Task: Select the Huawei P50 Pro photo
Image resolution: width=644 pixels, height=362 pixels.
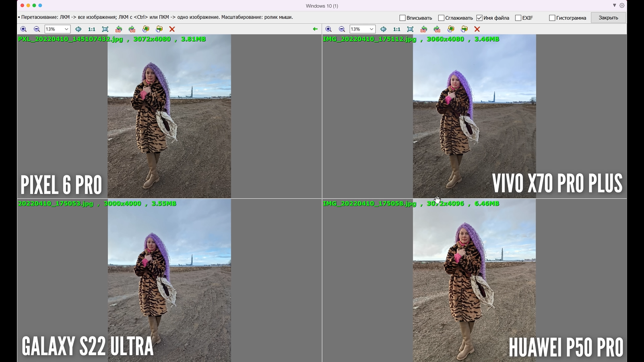Action: (474, 282)
